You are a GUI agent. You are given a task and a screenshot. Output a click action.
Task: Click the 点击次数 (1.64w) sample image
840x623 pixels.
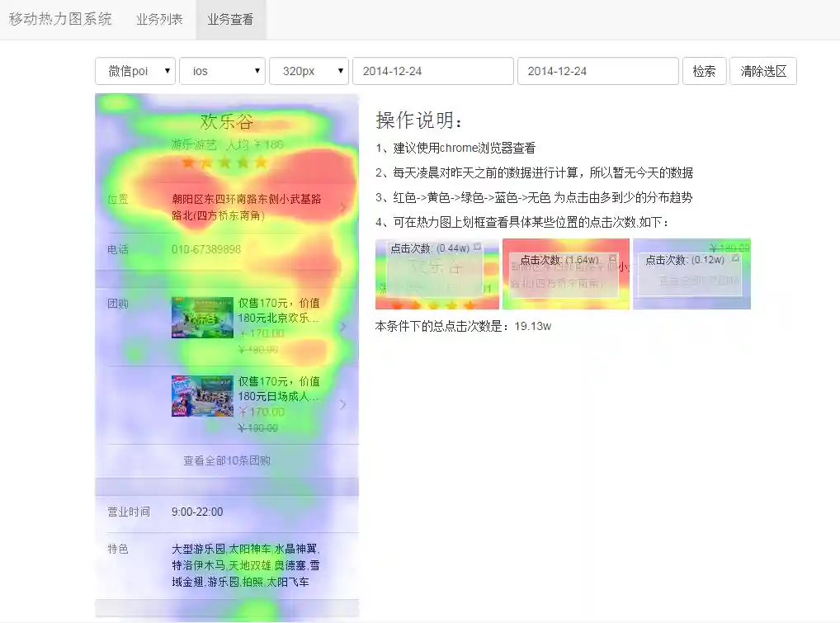pos(566,274)
